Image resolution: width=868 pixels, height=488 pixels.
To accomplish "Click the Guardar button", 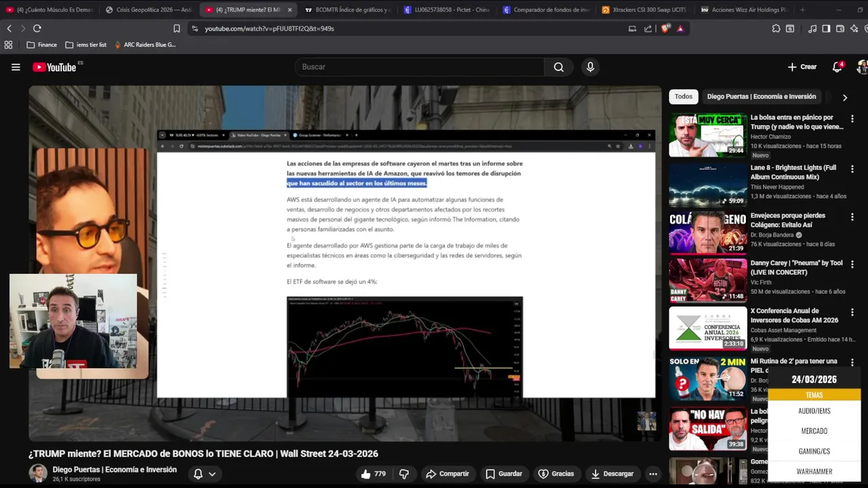I will (504, 474).
